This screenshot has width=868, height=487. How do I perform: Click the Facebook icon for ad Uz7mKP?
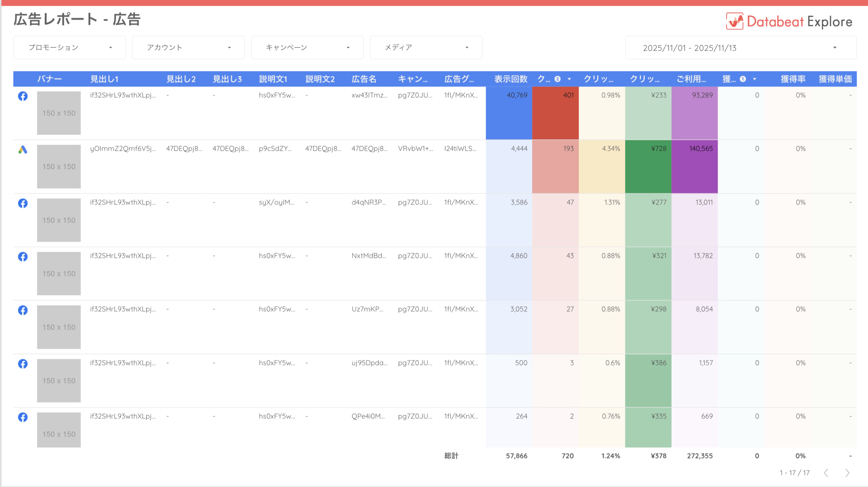[x=23, y=310]
